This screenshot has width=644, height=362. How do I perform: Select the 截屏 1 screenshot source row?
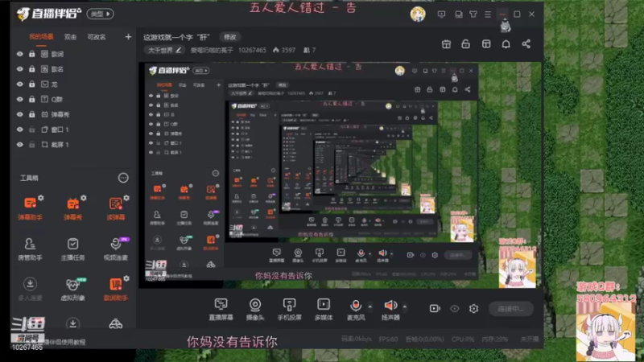pos(73,145)
